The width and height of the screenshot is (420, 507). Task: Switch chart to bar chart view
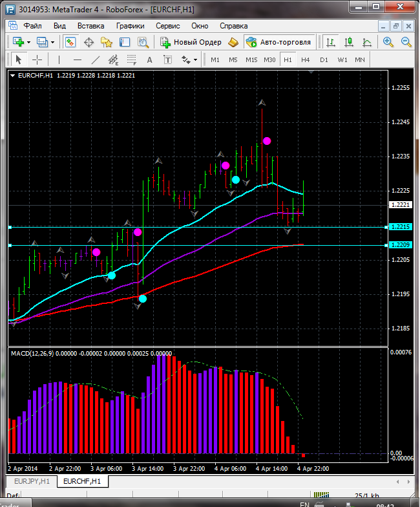point(331,42)
